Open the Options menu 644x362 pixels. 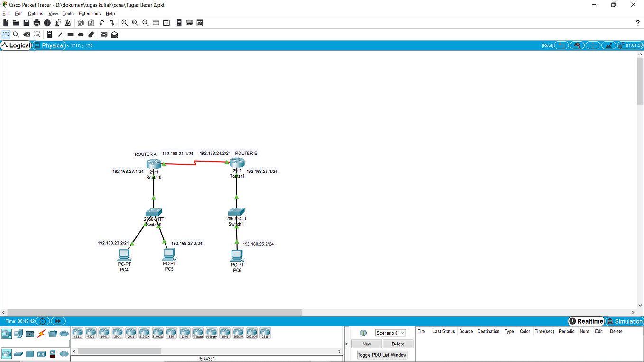[x=36, y=14]
